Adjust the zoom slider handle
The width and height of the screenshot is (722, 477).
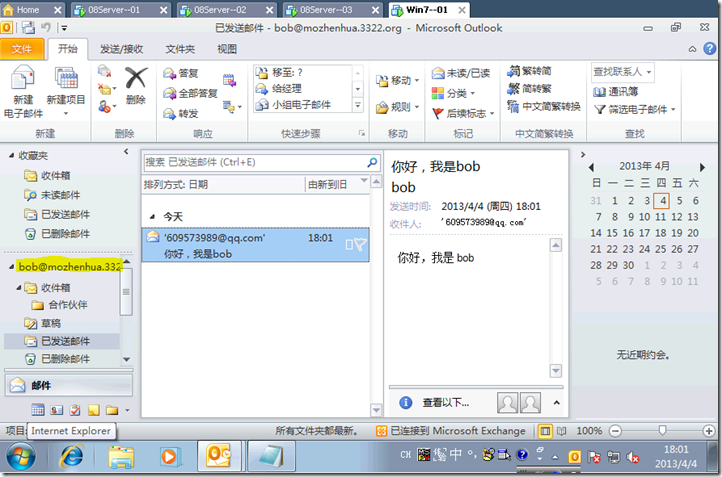(x=662, y=430)
